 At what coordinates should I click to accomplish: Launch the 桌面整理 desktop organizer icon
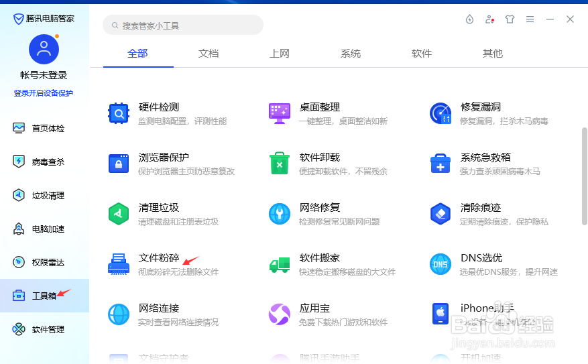pyautogui.click(x=280, y=113)
